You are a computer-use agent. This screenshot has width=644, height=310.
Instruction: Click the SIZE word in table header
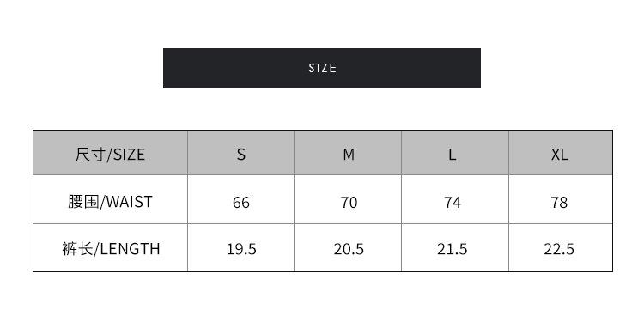[x=129, y=155]
